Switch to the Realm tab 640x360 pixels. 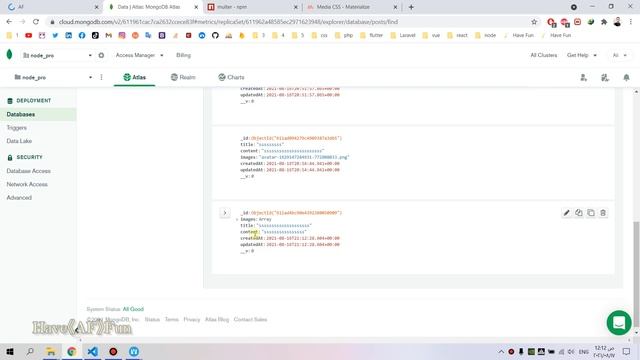coord(183,77)
